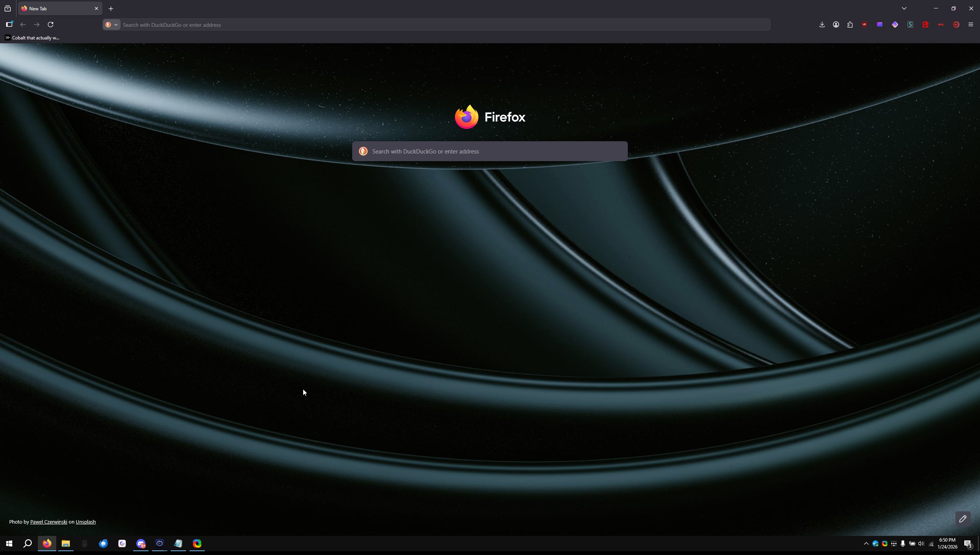
Task: Open Thunderbird from the taskbar
Action: (x=103, y=544)
